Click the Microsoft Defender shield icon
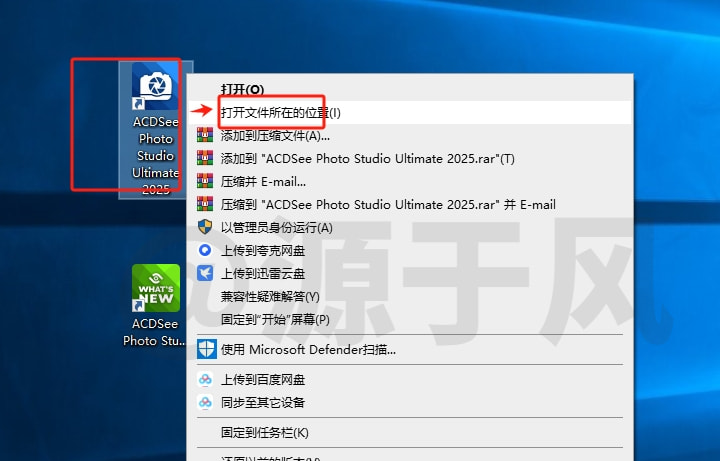 click(x=205, y=350)
